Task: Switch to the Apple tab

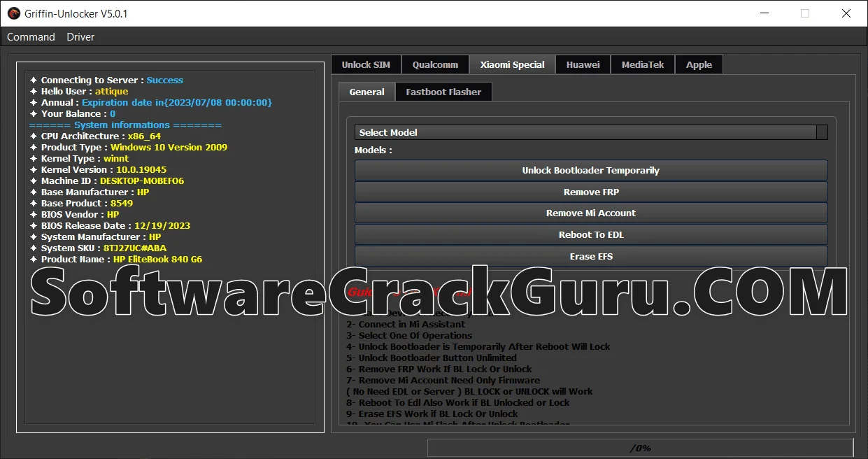Action: tap(699, 64)
